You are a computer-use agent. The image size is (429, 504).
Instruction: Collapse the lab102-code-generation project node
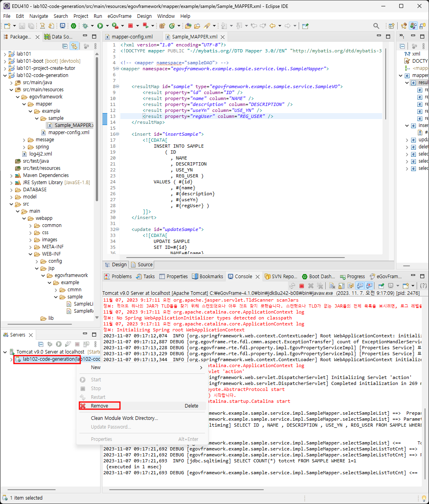[x=5, y=75]
